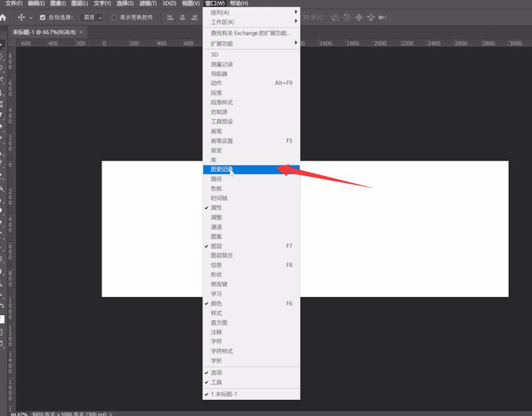Open the 图层(L) menu in menu bar
The image size is (532, 416).
(79, 3)
